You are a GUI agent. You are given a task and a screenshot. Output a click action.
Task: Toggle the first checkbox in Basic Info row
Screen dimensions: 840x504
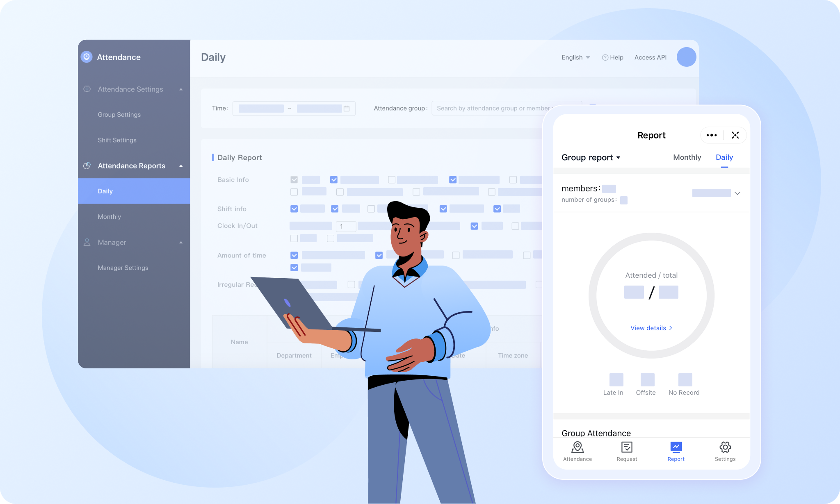[x=294, y=180]
